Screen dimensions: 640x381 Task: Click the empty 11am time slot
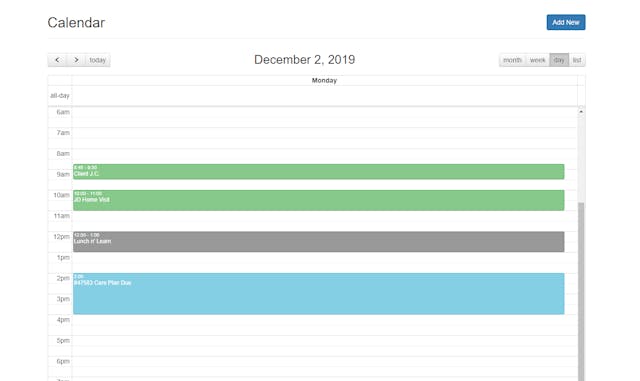click(324, 221)
